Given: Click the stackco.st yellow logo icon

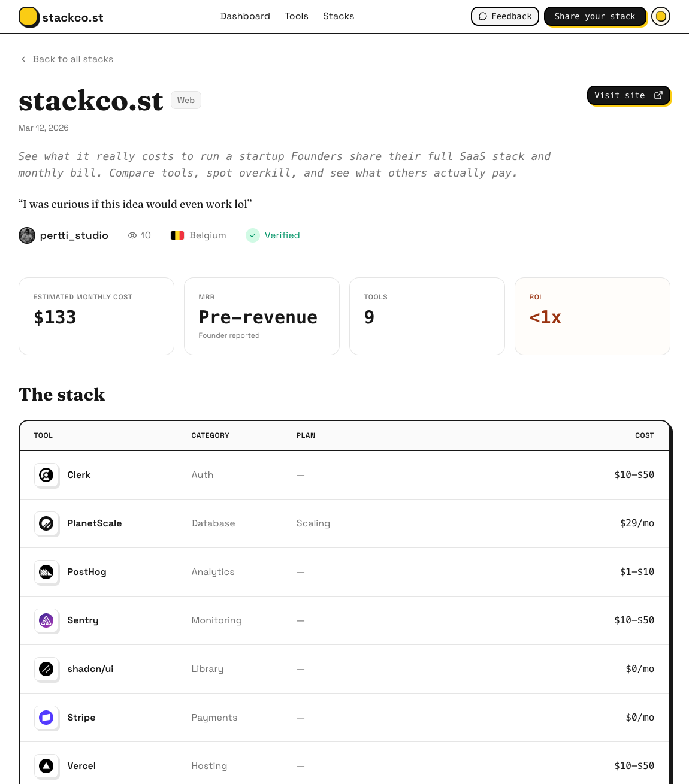Looking at the screenshot, I should point(29,17).
